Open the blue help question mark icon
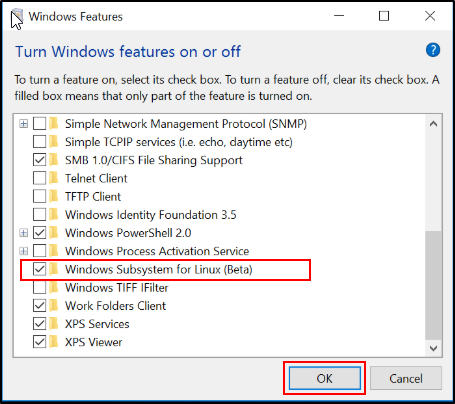The width and height of the screenshot is (455, 404). pos(433,50)
